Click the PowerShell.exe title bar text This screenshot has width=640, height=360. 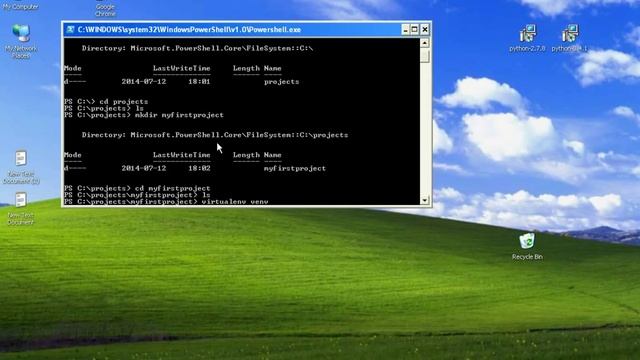coord(189,29)
